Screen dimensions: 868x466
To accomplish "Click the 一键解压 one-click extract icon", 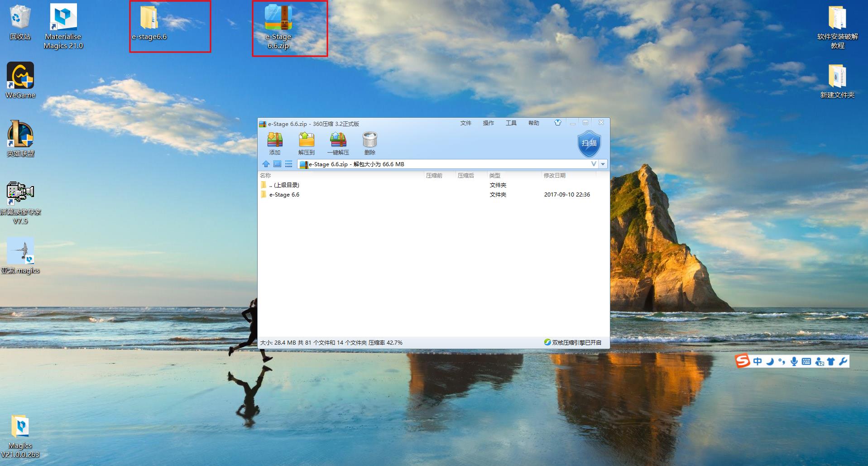I will coord(338,143).
